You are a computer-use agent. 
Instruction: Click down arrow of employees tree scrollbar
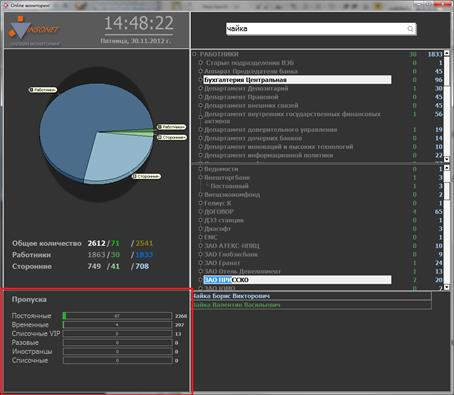coord(447,159)
